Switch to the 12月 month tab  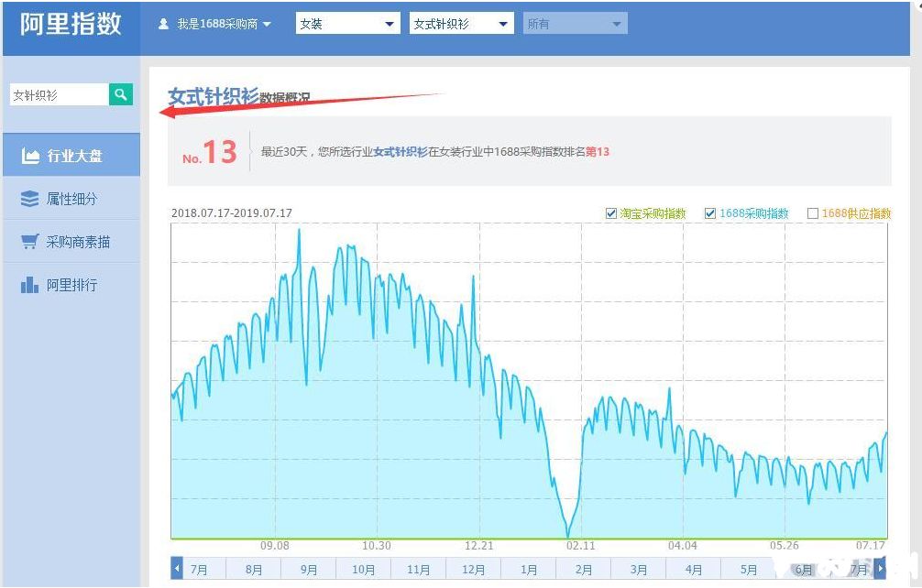[x=473, y=569]
